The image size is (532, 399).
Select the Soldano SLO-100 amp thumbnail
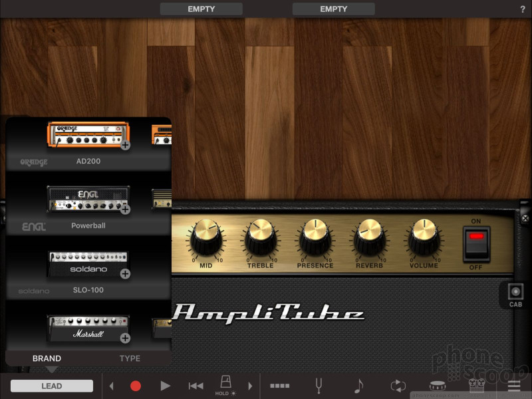[x=88, y=264]
